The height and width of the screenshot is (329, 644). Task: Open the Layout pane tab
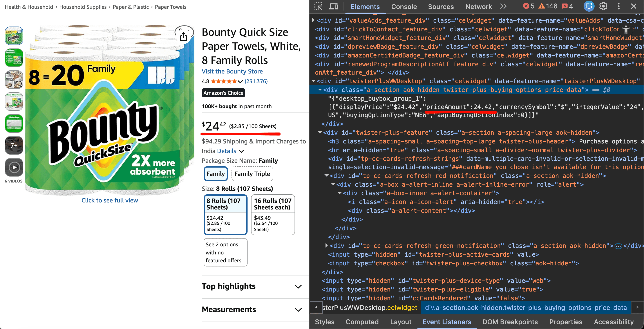point(401,322)
